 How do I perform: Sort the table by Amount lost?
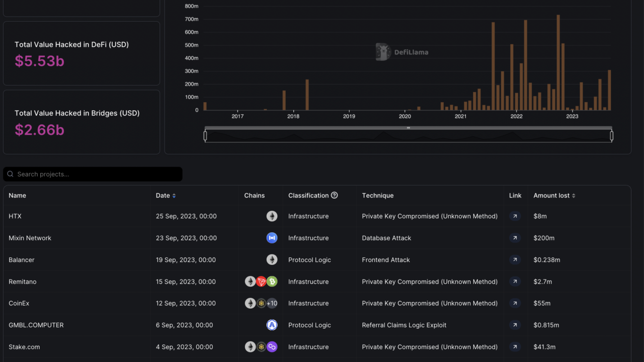(x=574, y=196)
